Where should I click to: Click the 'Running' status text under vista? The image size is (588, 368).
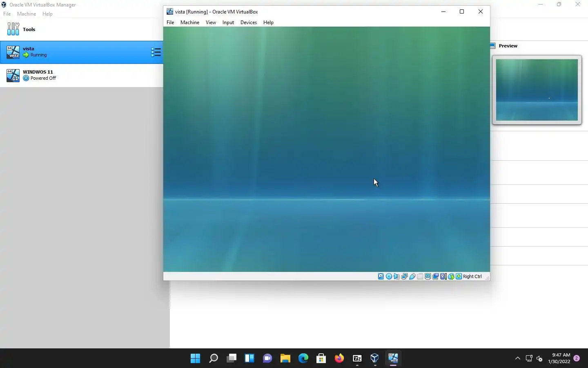tap(39, 55)
